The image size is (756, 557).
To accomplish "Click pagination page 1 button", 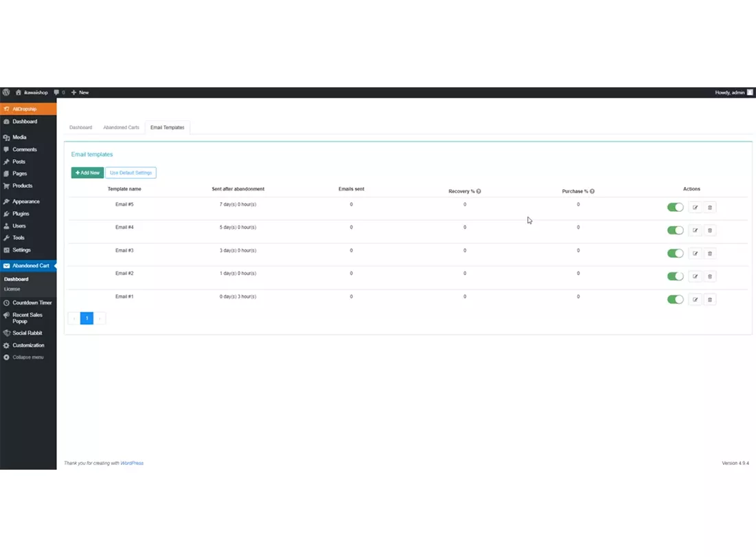I will (x=87, y=318).
